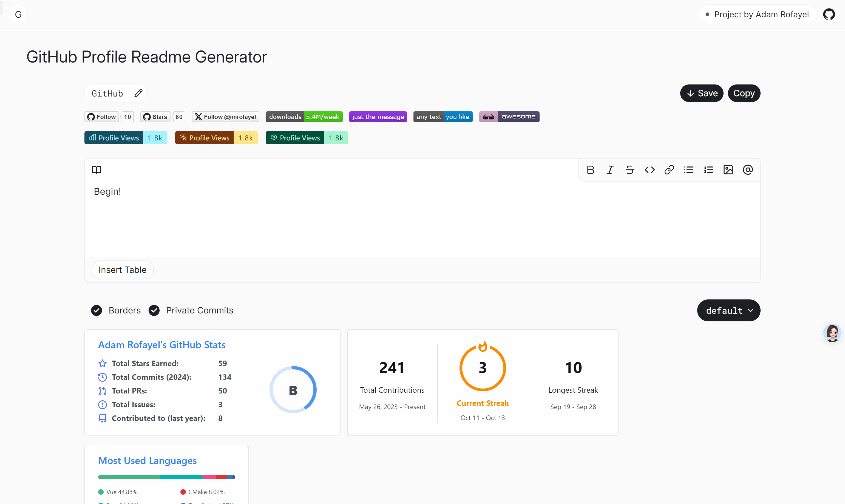Click the G logo button in header
This screenshot has height=504, width=845.
(18, 14)
